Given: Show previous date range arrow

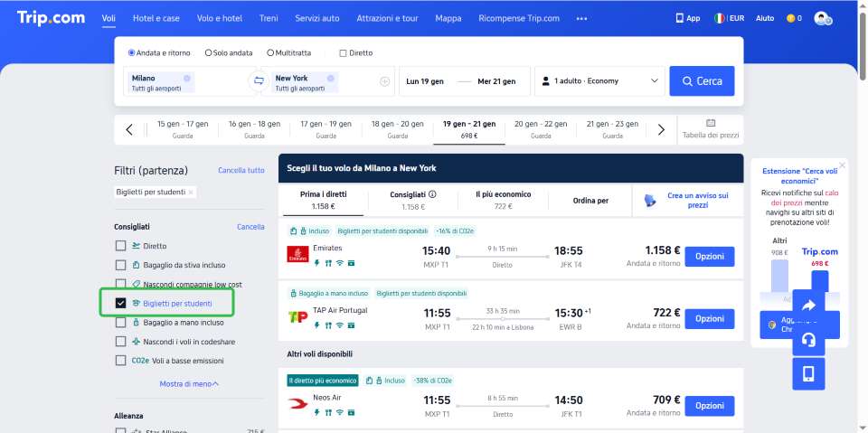Looking at the screenshot, I should coord(129,129).
